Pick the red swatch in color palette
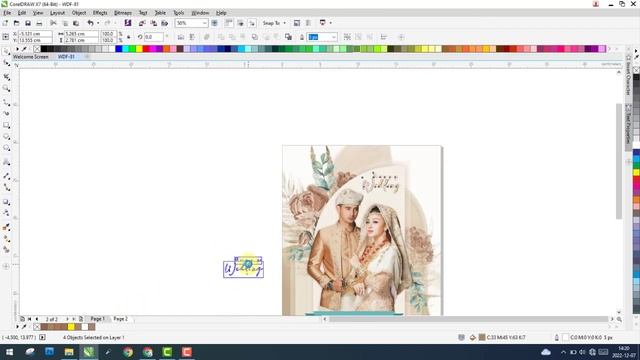 tap(146, 49)
